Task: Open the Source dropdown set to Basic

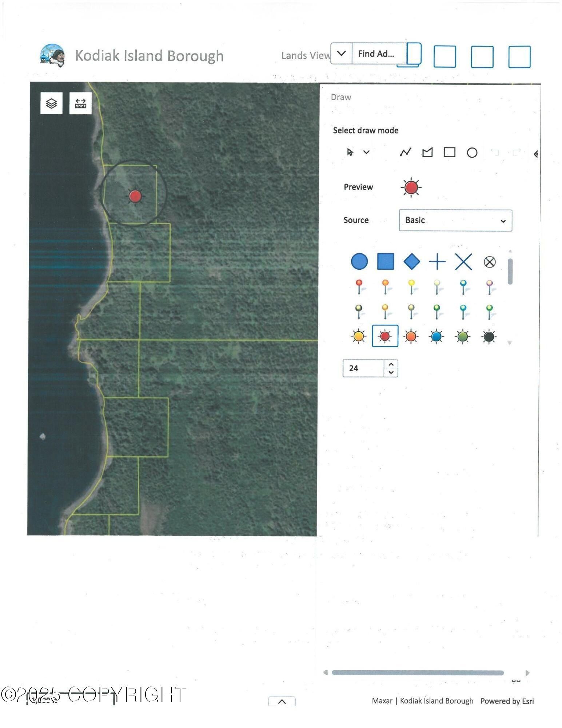Action: pos(455,220)
